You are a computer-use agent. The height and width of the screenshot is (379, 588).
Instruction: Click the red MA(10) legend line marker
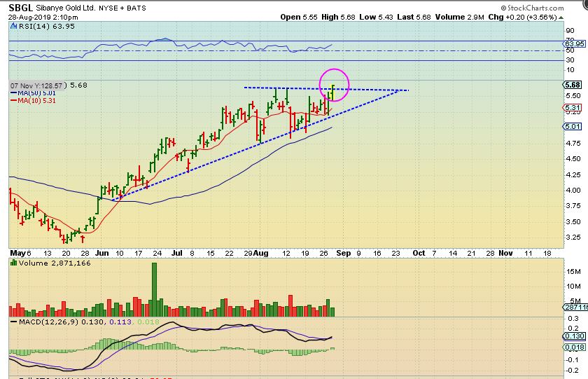click(x=13, y=101)
